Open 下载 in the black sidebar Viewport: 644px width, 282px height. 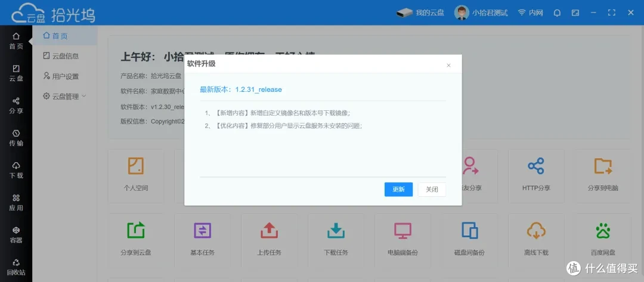point(16,171)
